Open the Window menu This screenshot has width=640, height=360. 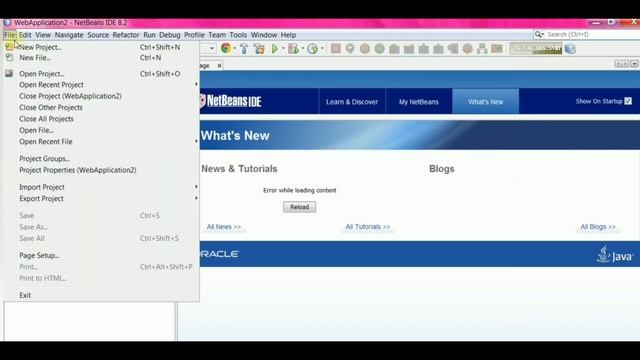click(x=264, y=35)
